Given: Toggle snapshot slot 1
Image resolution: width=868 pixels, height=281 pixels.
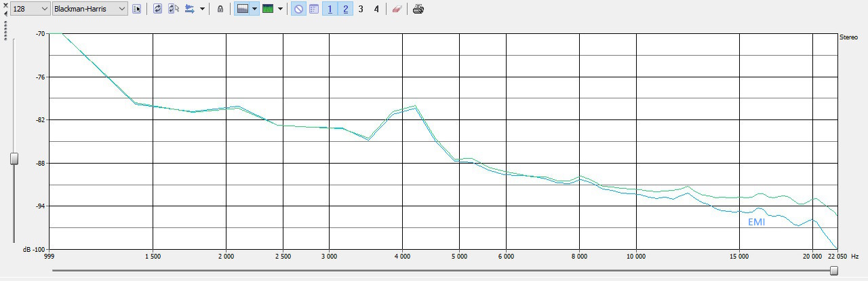Looking at the screenshot, I should tap(330, 9).
